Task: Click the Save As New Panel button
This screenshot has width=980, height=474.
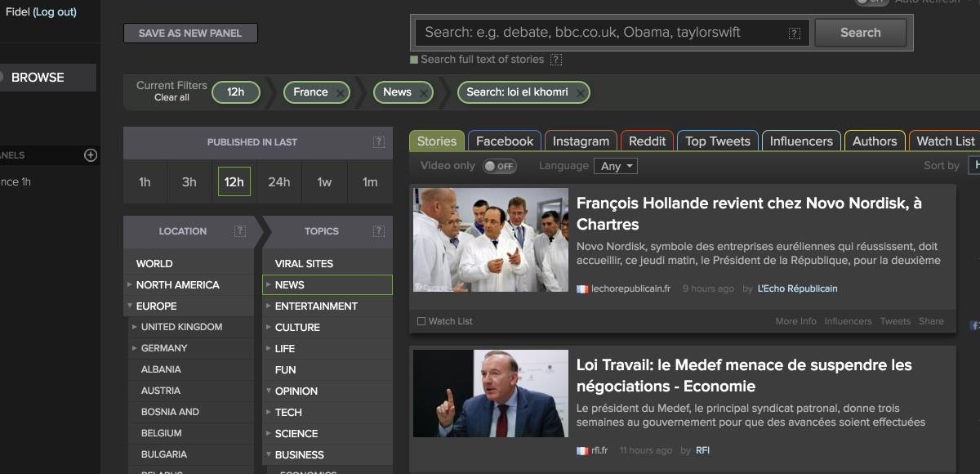Action: tap(190, 33)
